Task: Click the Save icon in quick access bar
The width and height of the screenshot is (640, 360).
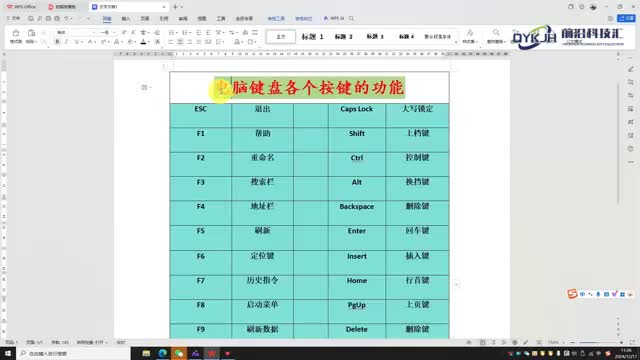Action: pyautogui.click(x=31, y=18)
